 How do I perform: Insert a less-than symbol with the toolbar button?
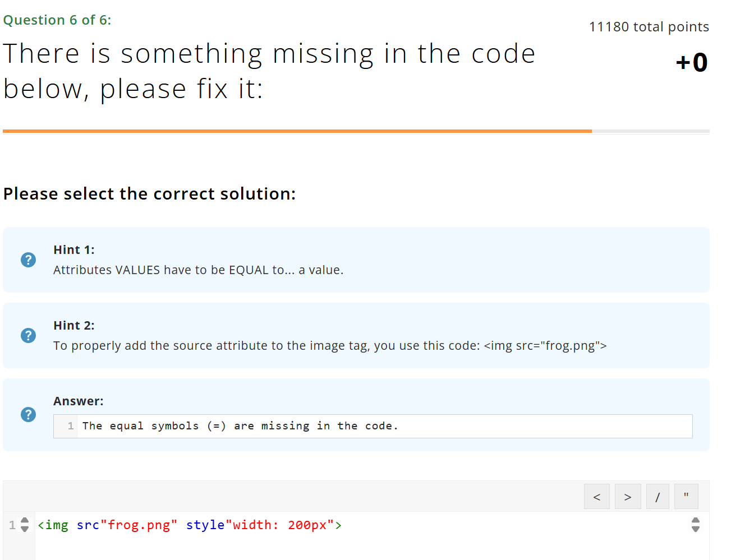[596, 497]
